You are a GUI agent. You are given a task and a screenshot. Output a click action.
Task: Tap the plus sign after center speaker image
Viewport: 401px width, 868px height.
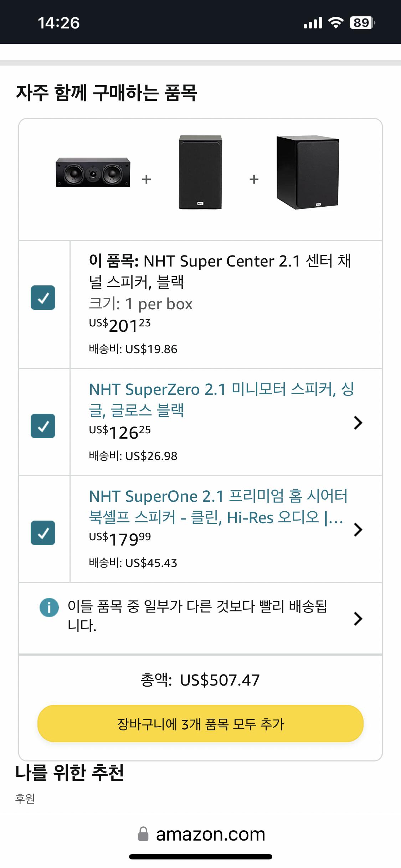(146, 179)
